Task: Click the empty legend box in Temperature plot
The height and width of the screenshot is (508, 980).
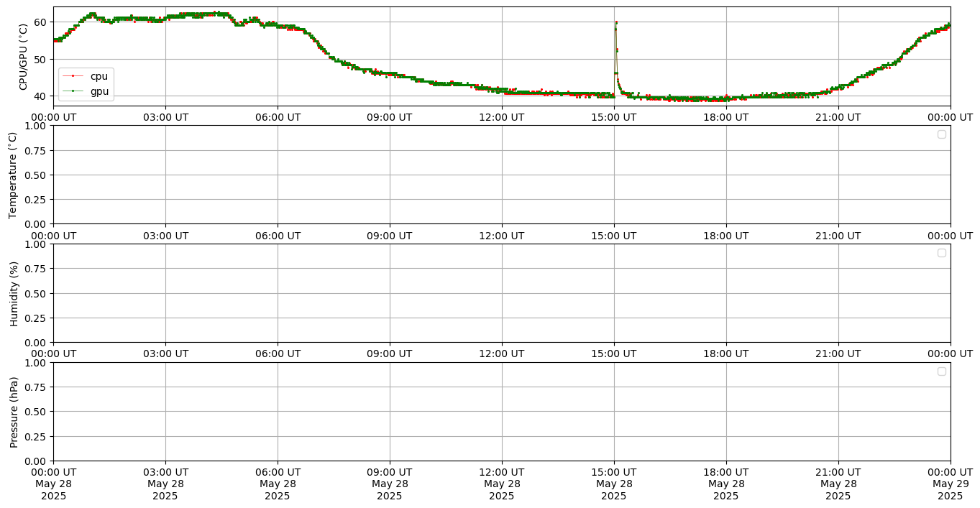Action: (x=942, y=134)
